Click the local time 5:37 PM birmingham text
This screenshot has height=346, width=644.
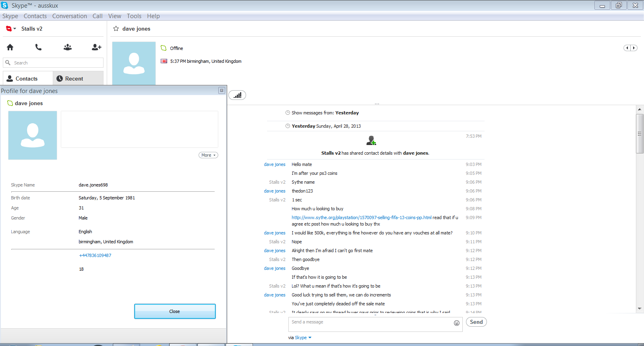point(206,61)
